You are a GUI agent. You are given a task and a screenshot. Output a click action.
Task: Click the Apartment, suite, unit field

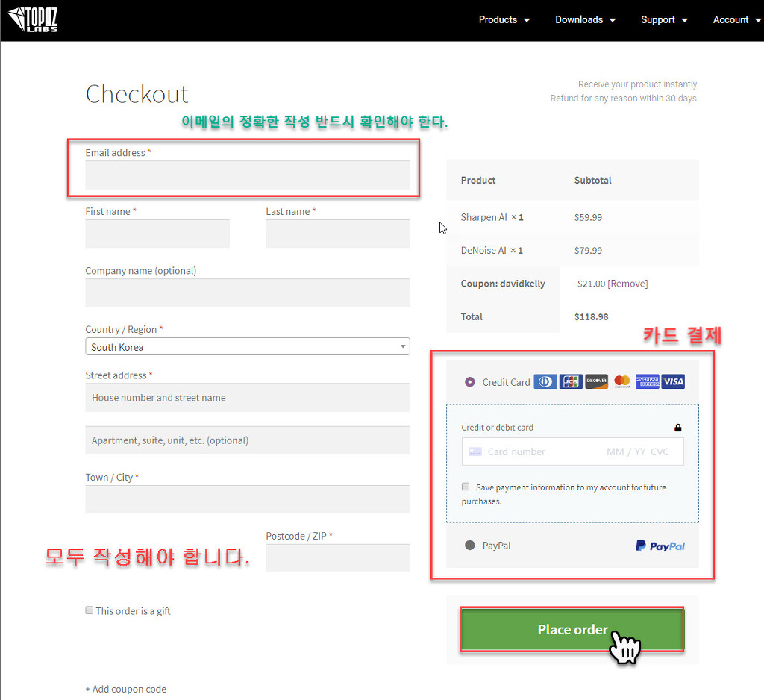(x=248, y=440)
